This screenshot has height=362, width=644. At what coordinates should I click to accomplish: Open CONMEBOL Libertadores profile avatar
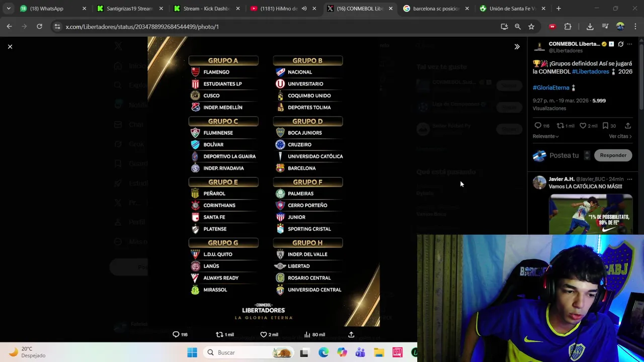(x=539, y=47)
